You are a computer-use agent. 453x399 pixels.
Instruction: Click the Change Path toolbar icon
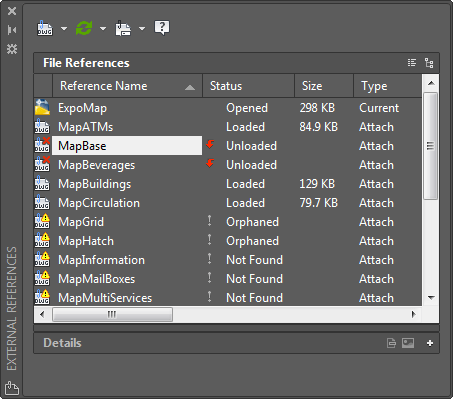pyautogui.click(x=123, y=28)
